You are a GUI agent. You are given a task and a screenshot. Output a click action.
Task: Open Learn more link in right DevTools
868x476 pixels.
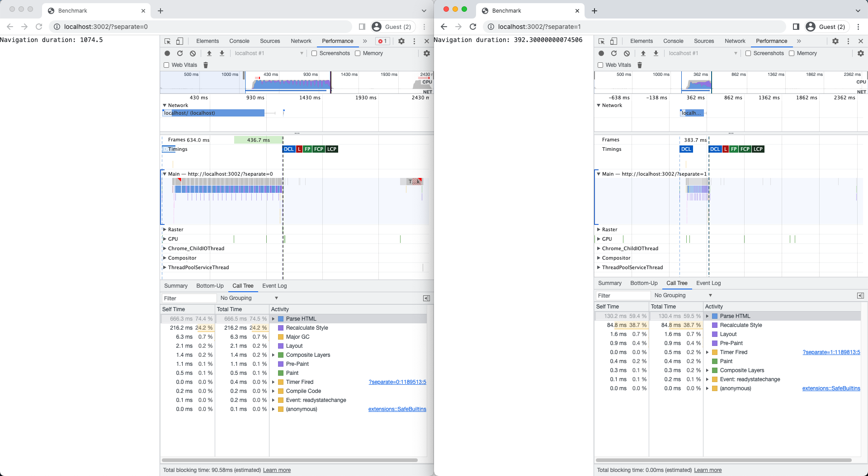pos(708,470)
